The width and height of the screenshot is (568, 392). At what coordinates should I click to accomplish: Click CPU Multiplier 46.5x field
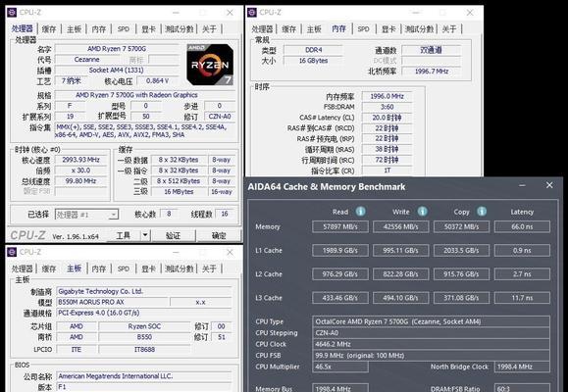click(340, 367)
